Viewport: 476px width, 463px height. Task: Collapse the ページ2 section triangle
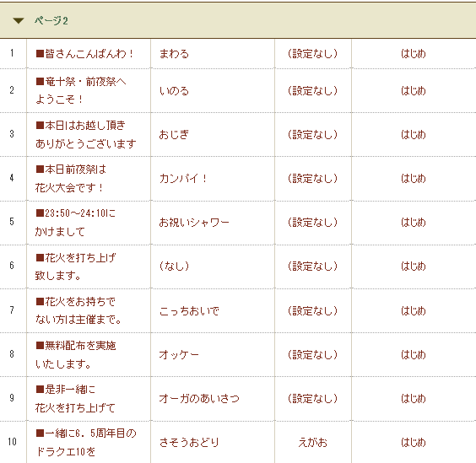pyautogui.click(x=19, y=20)
